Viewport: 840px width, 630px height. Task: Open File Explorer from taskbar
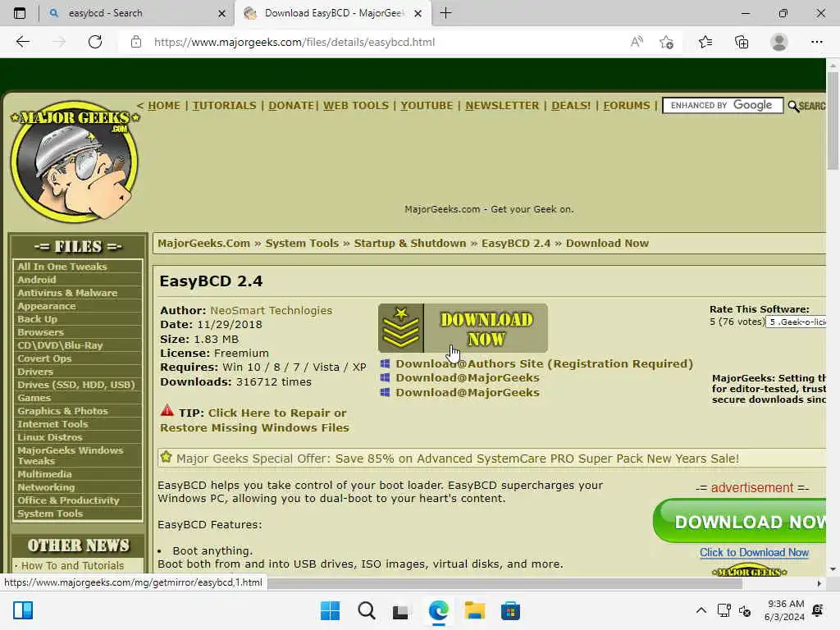click(x=475, y=610)
